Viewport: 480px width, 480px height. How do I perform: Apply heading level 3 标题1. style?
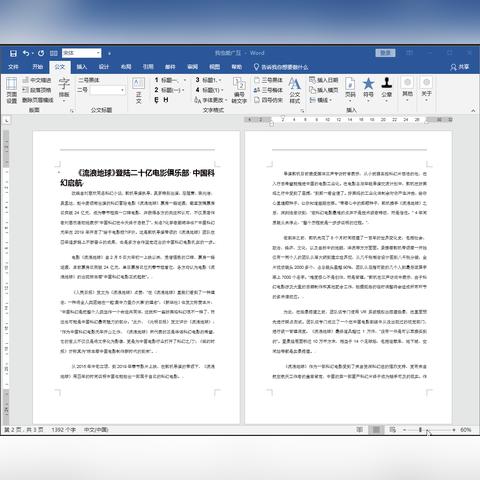coord(208,80)
